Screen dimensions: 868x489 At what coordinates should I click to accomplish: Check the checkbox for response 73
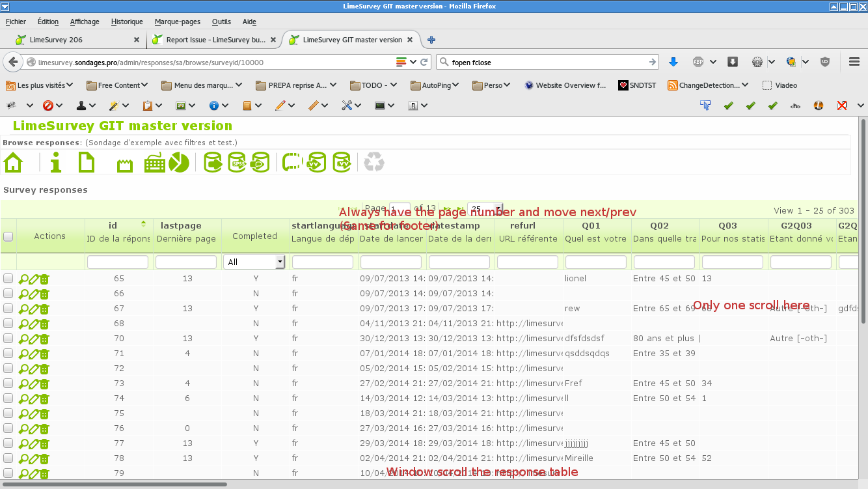[x=8, y=383]
